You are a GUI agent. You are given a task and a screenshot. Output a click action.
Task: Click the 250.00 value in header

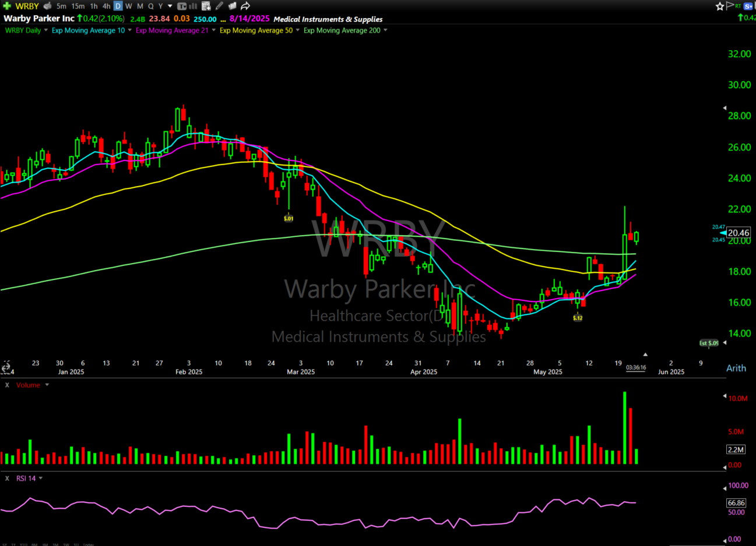205,19
